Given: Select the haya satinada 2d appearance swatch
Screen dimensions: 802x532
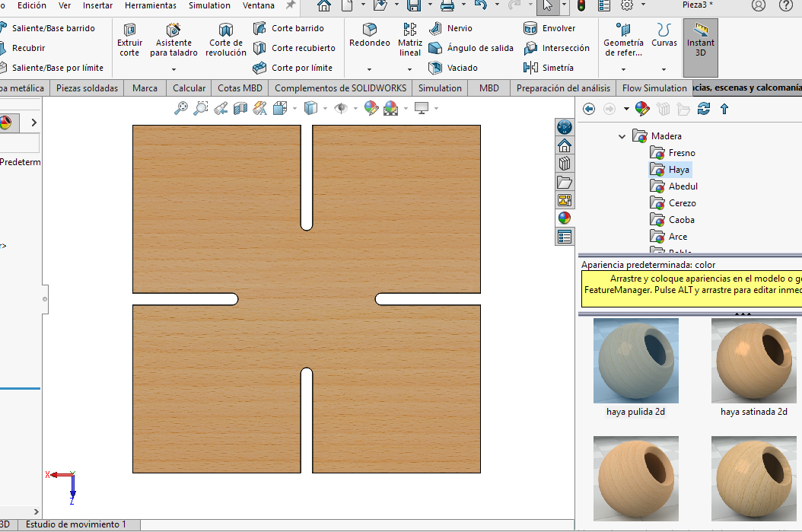Looking at the screenshot, I should (753, 360).
